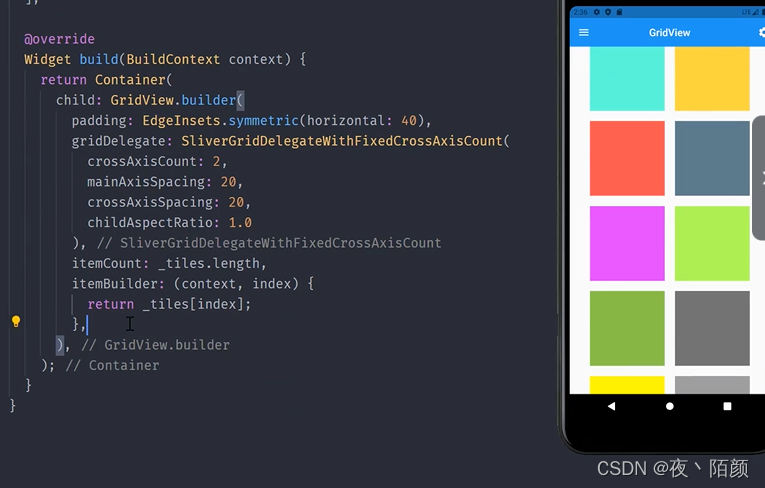The width and height of the screenshot is (765, 488).
Task: Click the SliverGridDelegateWithFixedCrossAxisCount closing comment
Action: pos(269,243)
